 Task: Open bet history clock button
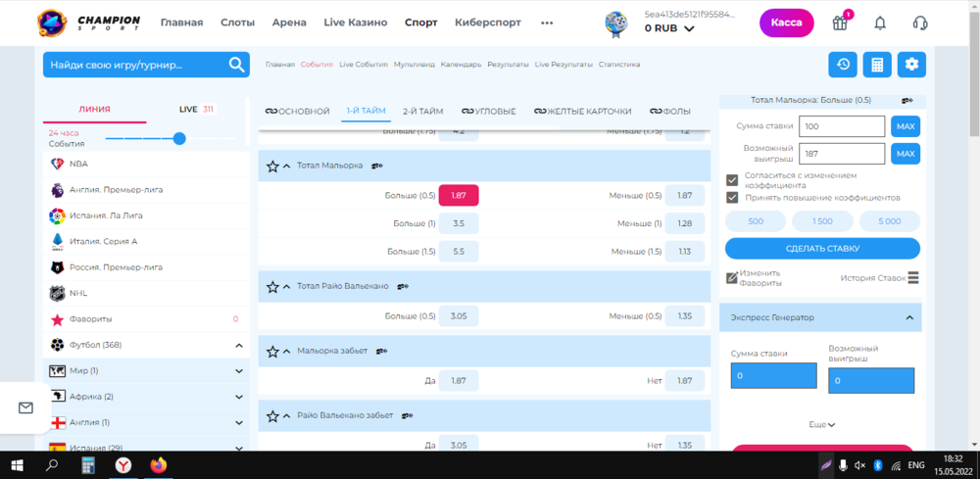pyautogui.click(x=843, y=65)
